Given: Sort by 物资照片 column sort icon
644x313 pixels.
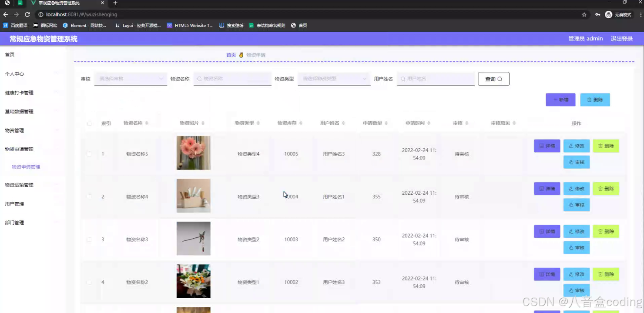Looking at the screenshot, I should pos(203,123).
